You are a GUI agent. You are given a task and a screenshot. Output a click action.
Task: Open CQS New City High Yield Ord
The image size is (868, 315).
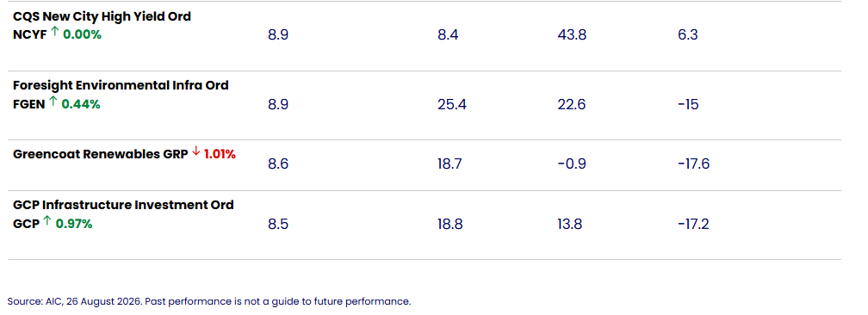click(102, 16)
